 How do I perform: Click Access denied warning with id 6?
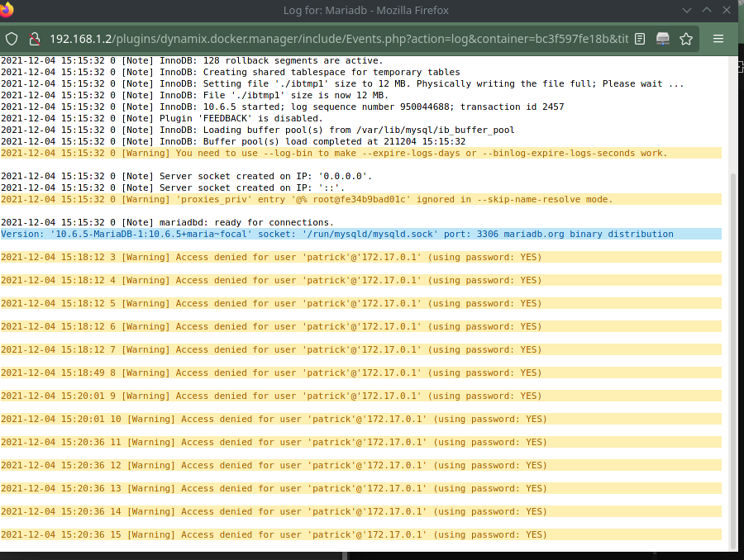pyautogui.click(x=360, y=326)
